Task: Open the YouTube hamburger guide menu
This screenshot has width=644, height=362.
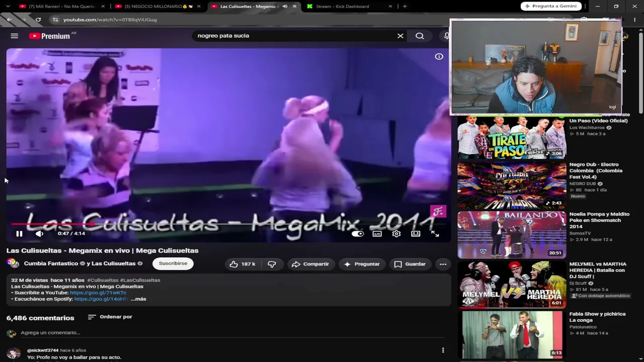Action: pos(15,36)
